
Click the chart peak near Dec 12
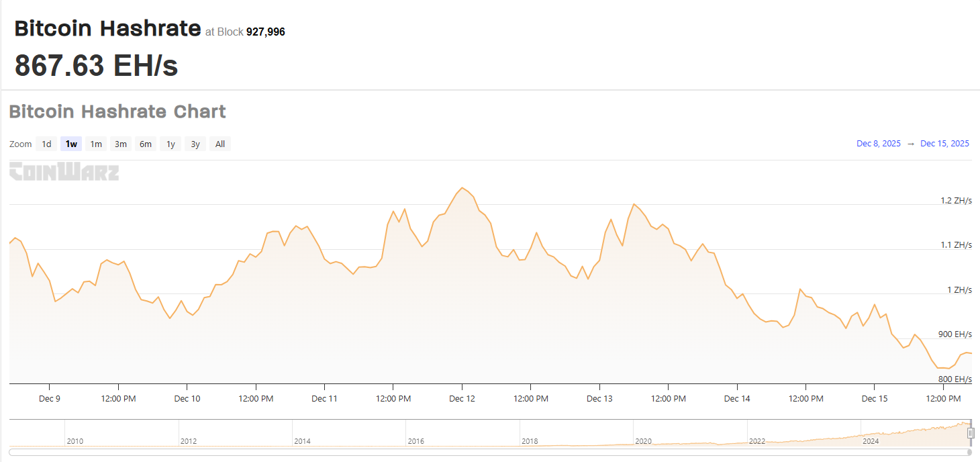tap(462, 189)
